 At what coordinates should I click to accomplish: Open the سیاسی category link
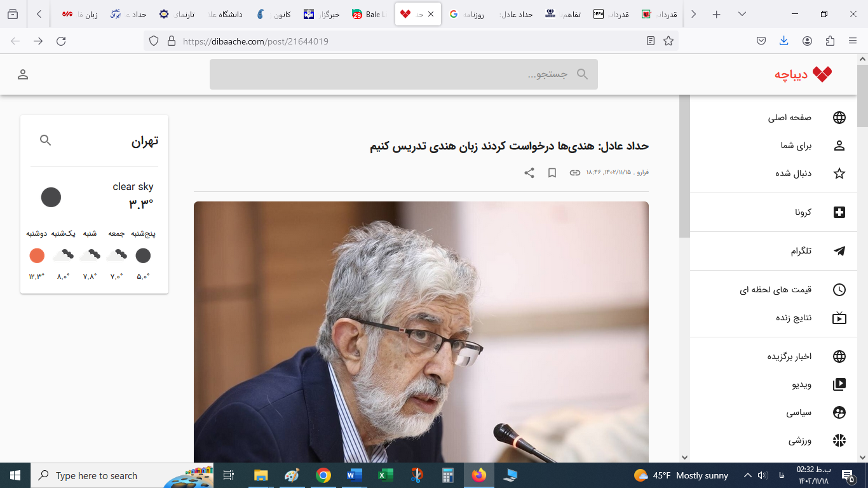tap(799, 412)
